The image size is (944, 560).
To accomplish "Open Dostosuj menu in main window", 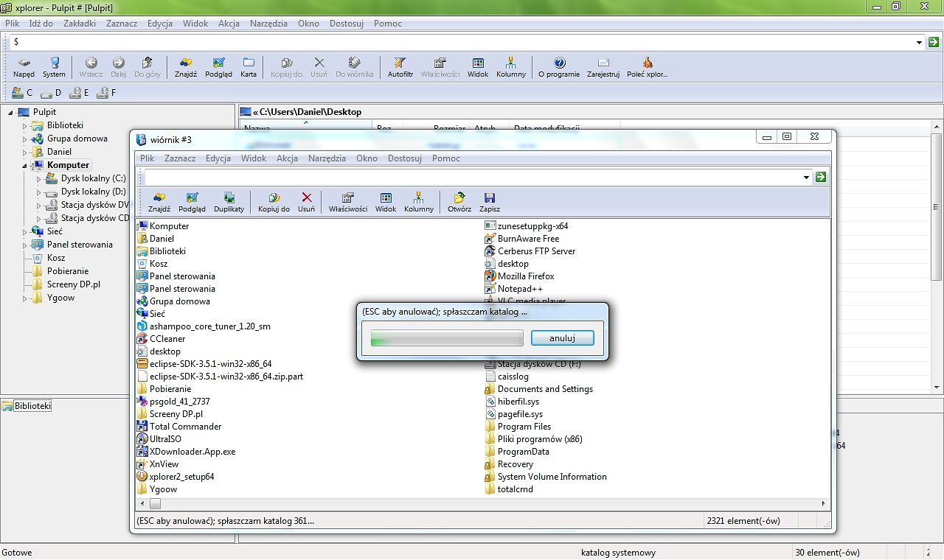I will (346, 24).
